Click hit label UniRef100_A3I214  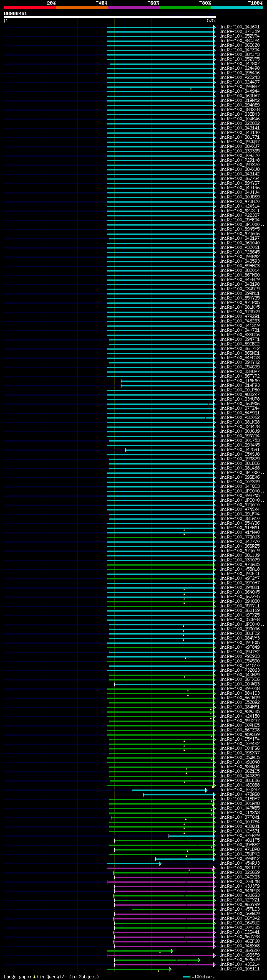(239, 965)
